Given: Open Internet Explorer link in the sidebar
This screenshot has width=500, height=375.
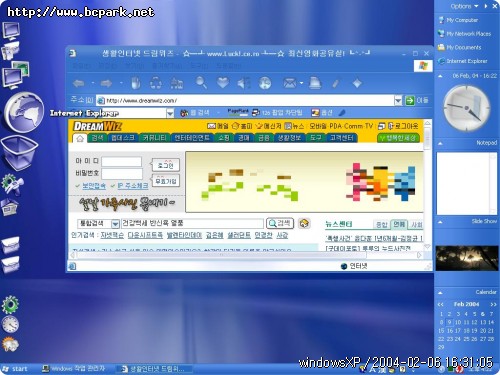Looking at the screenshot, I should point(463,61).
